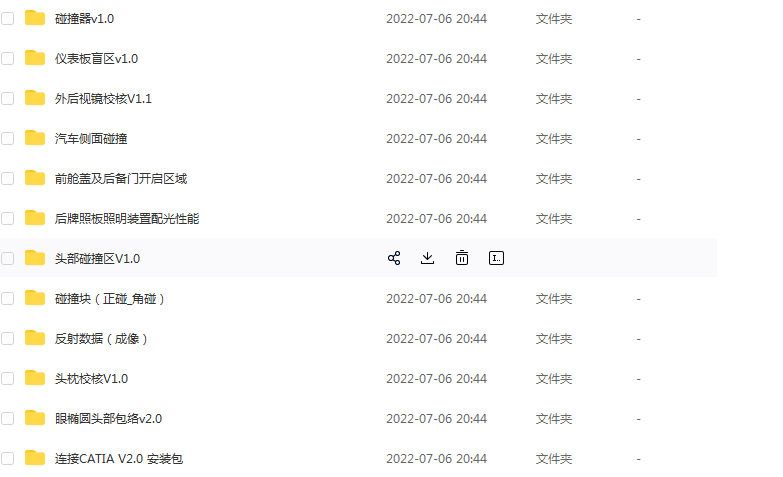This screenshot has width=783, height=477.
Task: Delete 头部碰撞区V1.0 using the trash icon
Action: [462, 258]
